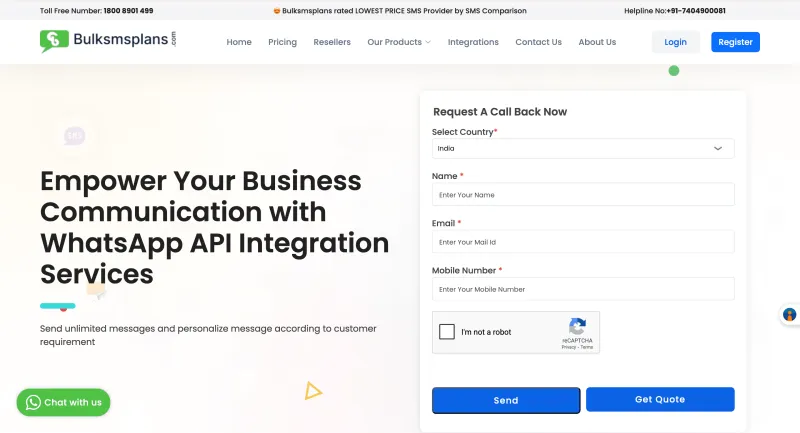Viewport: 800px width, 433px height.
Task: Click the Request A Call Back Now heading
Action: coord(500,112)
